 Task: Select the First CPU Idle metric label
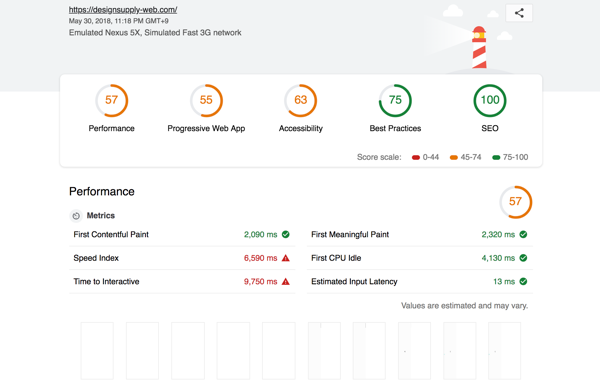[336, 258]
